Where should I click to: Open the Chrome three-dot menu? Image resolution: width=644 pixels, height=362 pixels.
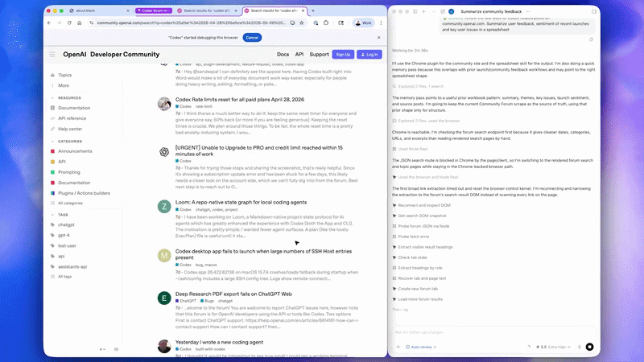click(381, 23)
